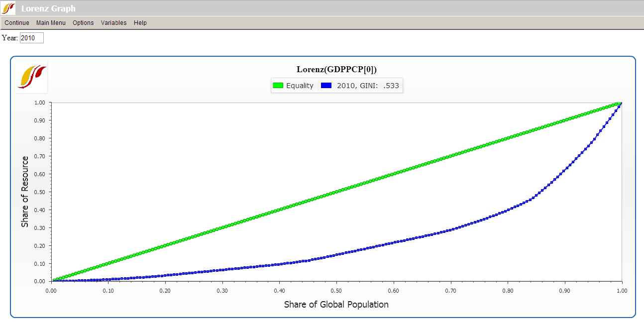Click the flame logo inside the chart panel
This screenshot has width=644, height=324.
(x=31, y=77)
